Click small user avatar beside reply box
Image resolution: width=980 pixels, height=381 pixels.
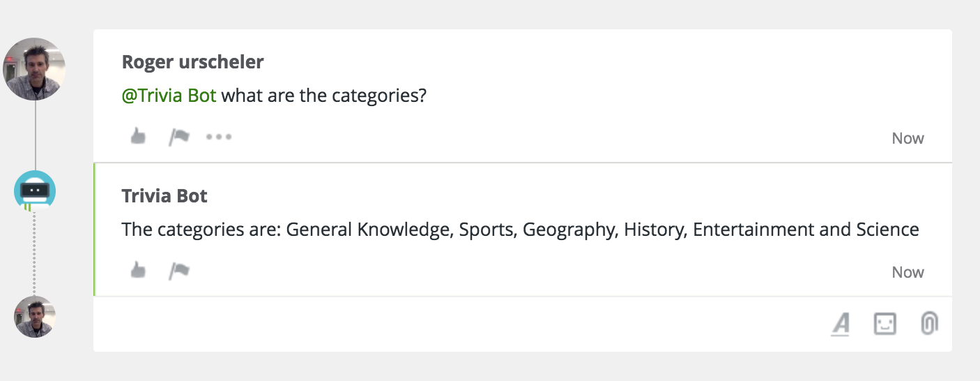click(x=35, y=317)
